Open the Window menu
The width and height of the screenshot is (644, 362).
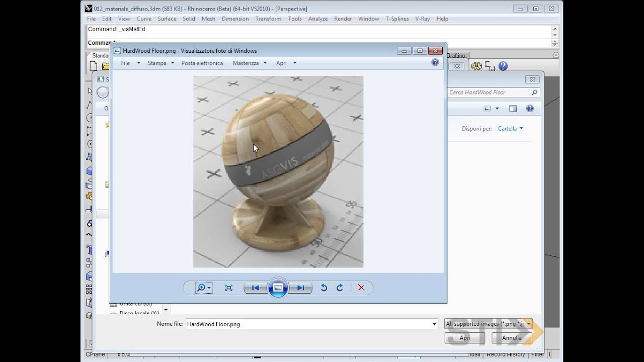[x=369, y=19]
